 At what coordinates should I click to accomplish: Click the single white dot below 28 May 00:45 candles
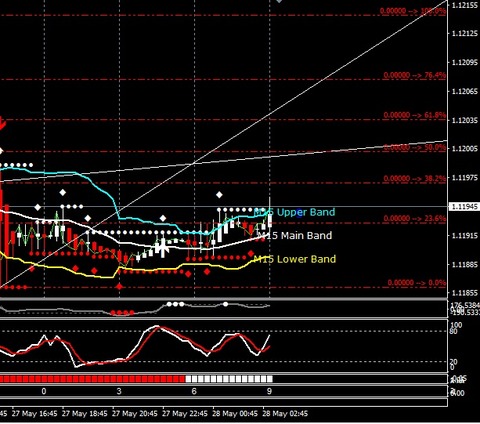pos(225,304)
